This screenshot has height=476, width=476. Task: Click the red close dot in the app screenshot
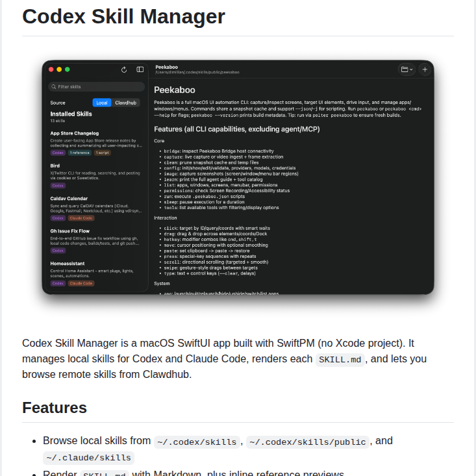coord(51,69)
